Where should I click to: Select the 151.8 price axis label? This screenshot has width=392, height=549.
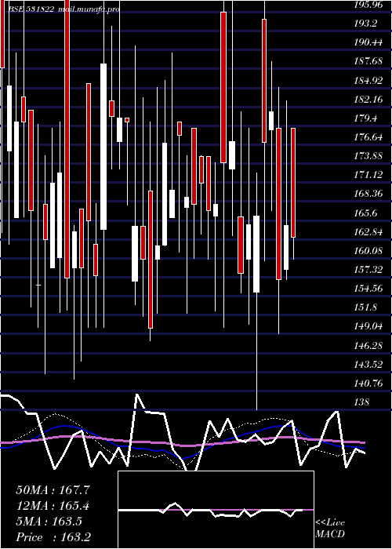pyautogui.click(x=366, y=307)
